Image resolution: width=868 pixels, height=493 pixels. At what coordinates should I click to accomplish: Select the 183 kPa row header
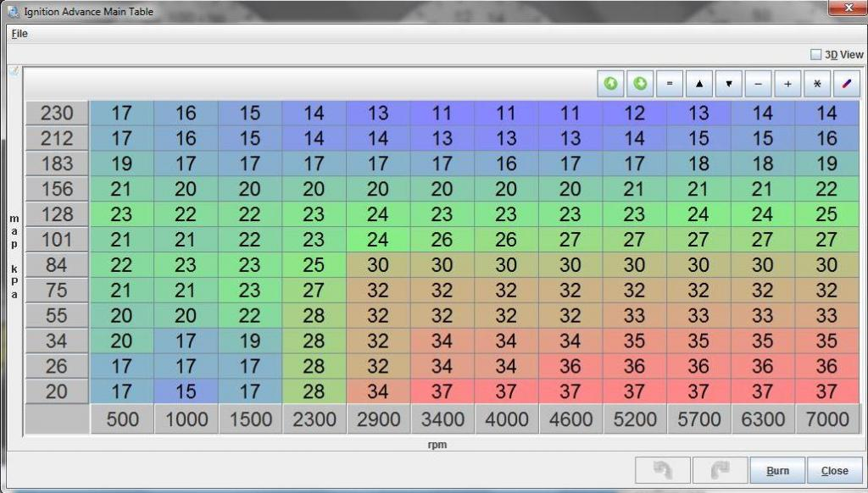point(57,163)
